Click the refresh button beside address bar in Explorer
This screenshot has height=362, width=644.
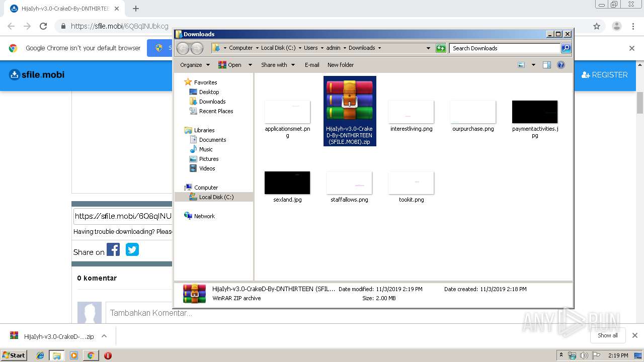pos(441,48)
